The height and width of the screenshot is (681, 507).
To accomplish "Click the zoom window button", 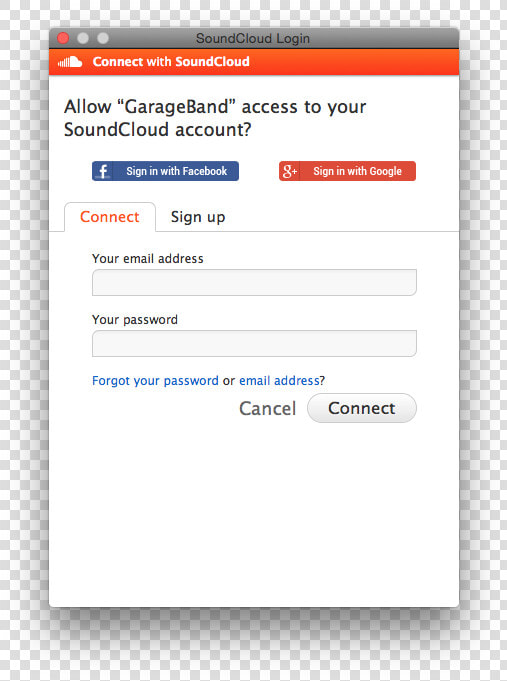I will (103, 38).
